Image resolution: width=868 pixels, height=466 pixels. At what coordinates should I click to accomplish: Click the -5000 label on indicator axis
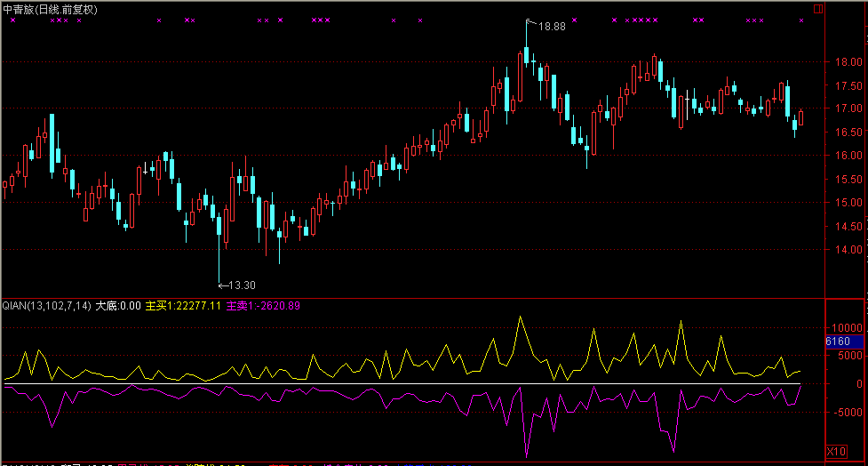click(x=844, y=412)
